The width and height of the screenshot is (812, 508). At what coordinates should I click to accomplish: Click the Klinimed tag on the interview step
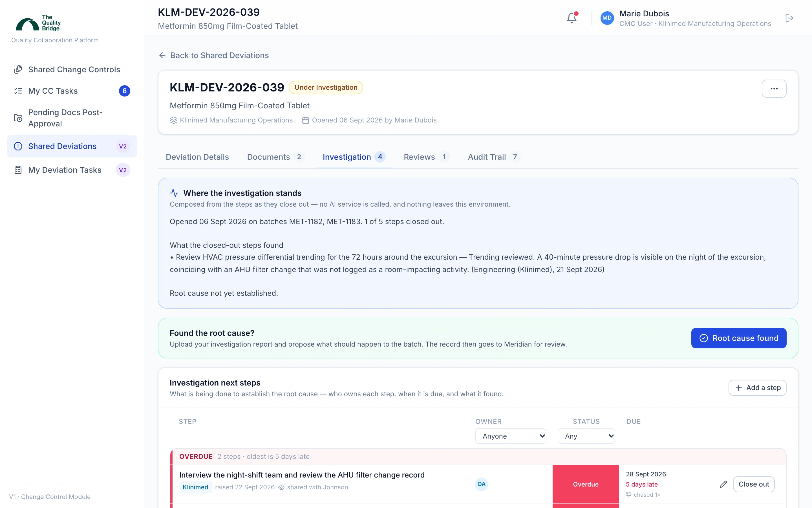click(195, 487)
